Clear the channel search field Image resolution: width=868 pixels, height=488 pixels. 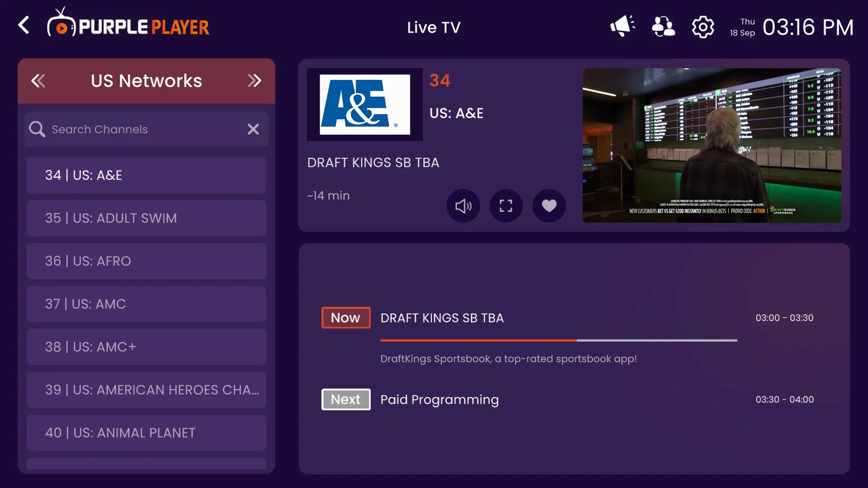click(x=253, y=129)
